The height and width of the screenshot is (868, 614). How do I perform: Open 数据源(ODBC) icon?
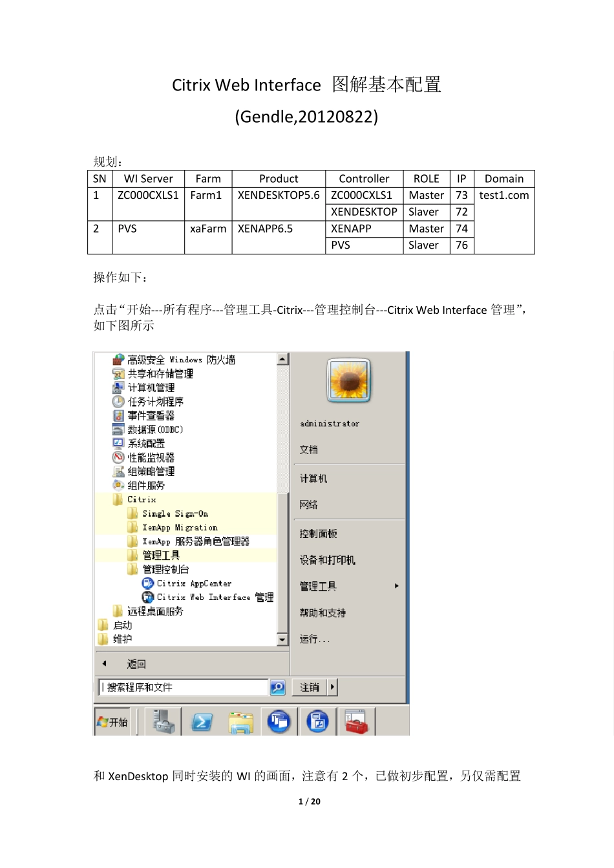click(x=118, y=429)
